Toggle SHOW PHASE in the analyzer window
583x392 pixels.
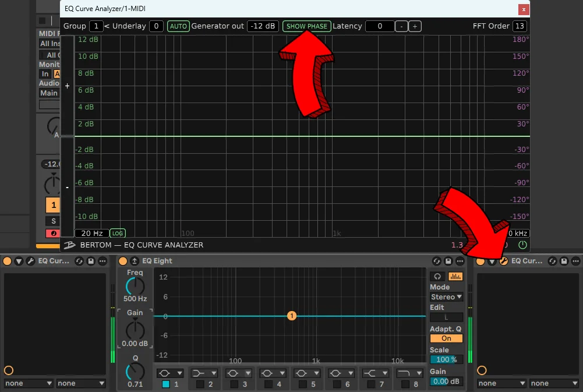tap(306, 26)
